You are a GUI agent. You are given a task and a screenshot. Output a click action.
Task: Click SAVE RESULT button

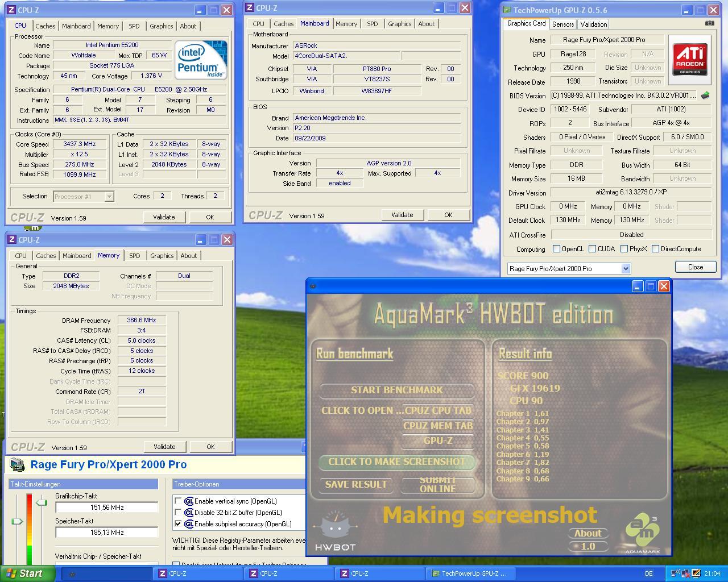click(356, 484)
